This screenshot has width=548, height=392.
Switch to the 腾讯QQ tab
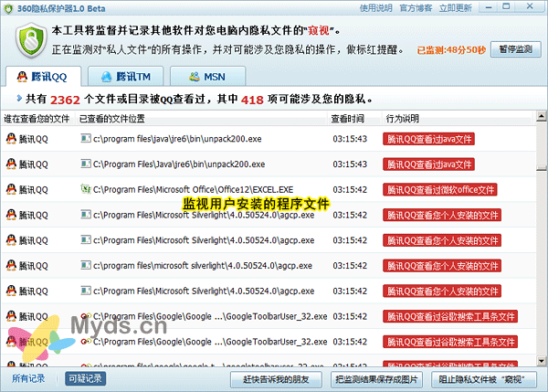(43, 76)
